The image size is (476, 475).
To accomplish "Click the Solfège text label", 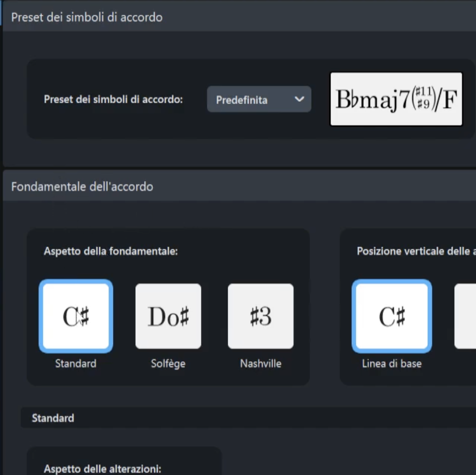I will pyautogui.click(x=168, y=364).
